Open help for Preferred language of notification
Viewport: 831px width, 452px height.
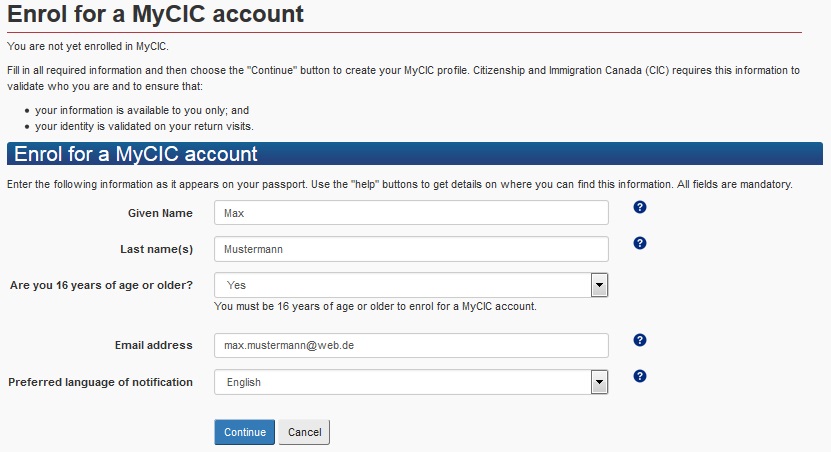pos(640,376)
